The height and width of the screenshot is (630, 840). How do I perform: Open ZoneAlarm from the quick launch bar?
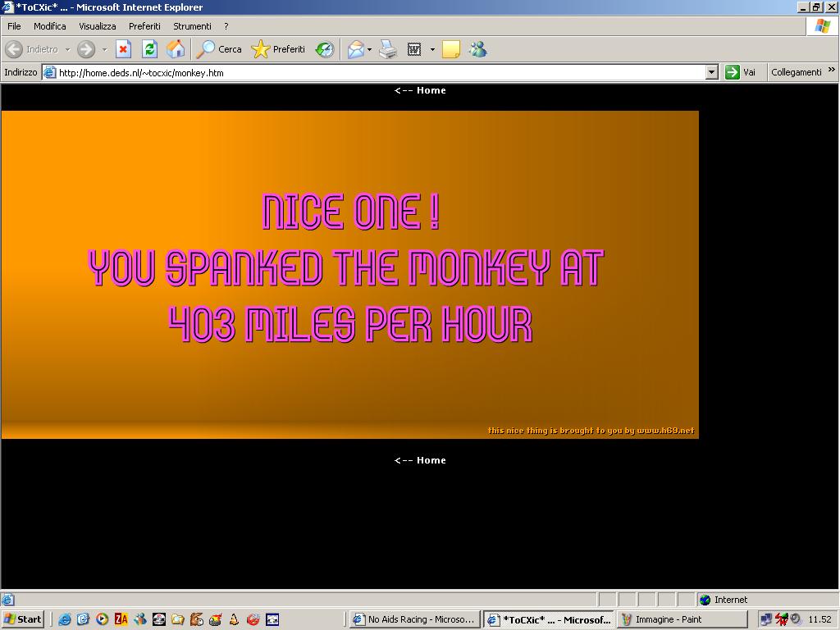[121, 619]
